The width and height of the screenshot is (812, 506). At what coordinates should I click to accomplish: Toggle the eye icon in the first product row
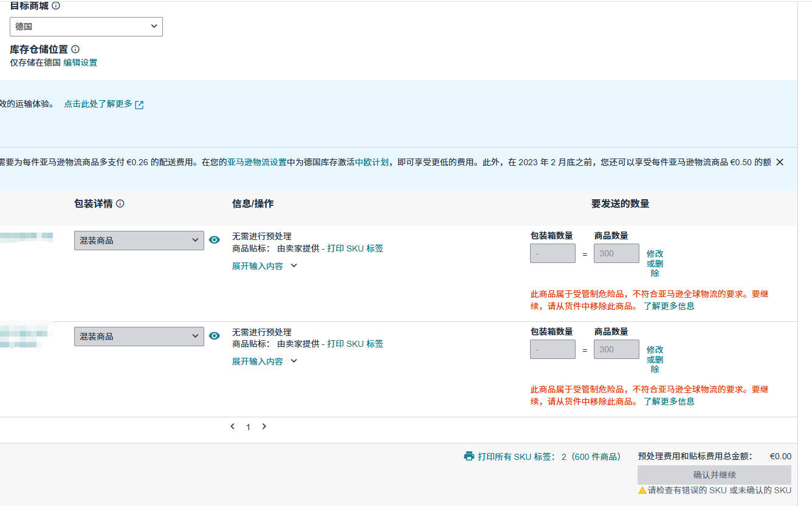[x=214, y=240]
